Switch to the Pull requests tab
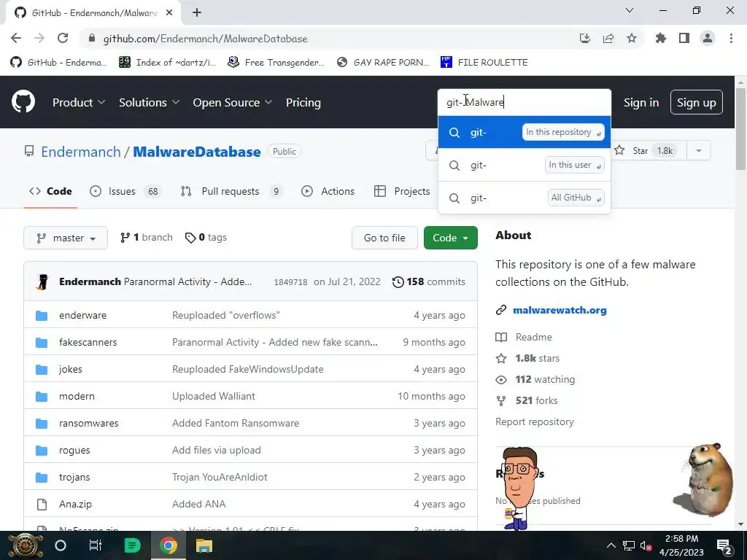 pyautogui.click(x=232, y=191)
